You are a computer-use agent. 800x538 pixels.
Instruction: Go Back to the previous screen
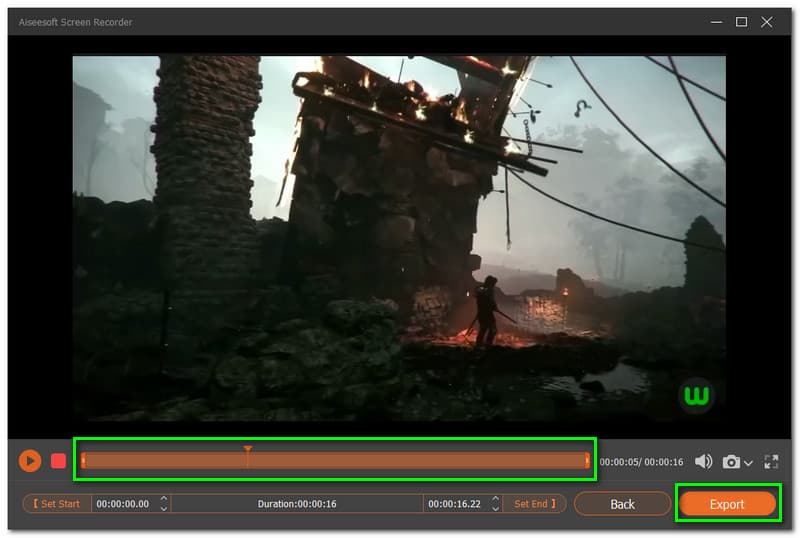click(x=622, y=504)
